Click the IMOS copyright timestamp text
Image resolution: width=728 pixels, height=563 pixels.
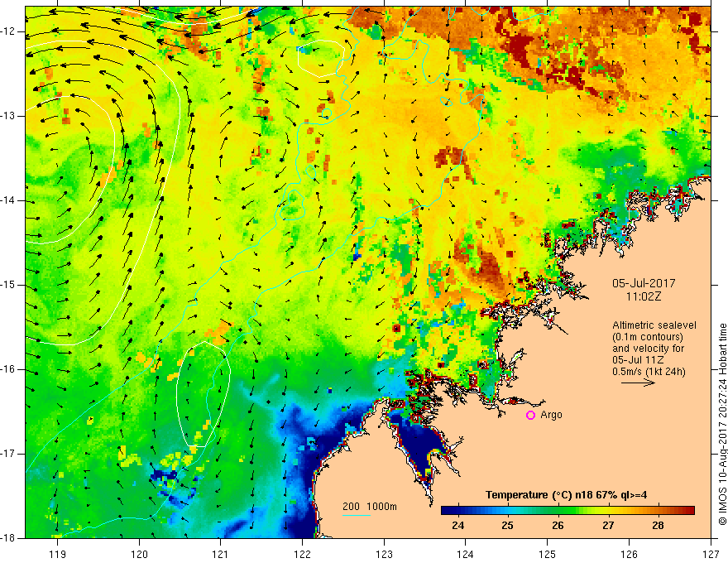point(722,425)
